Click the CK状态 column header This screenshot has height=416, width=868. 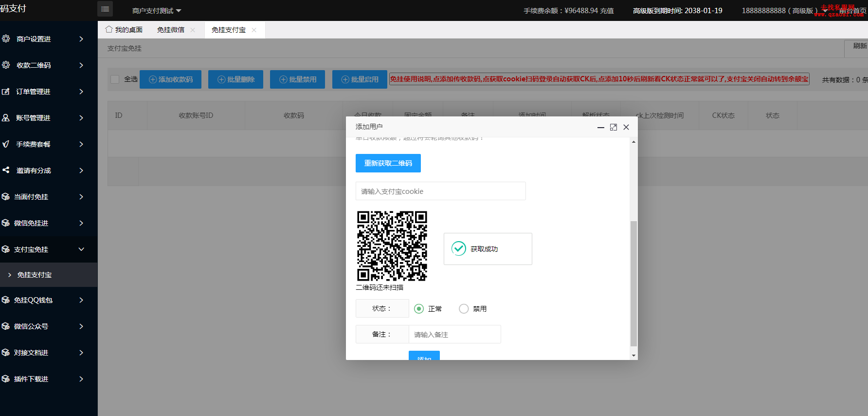[723, 115]
